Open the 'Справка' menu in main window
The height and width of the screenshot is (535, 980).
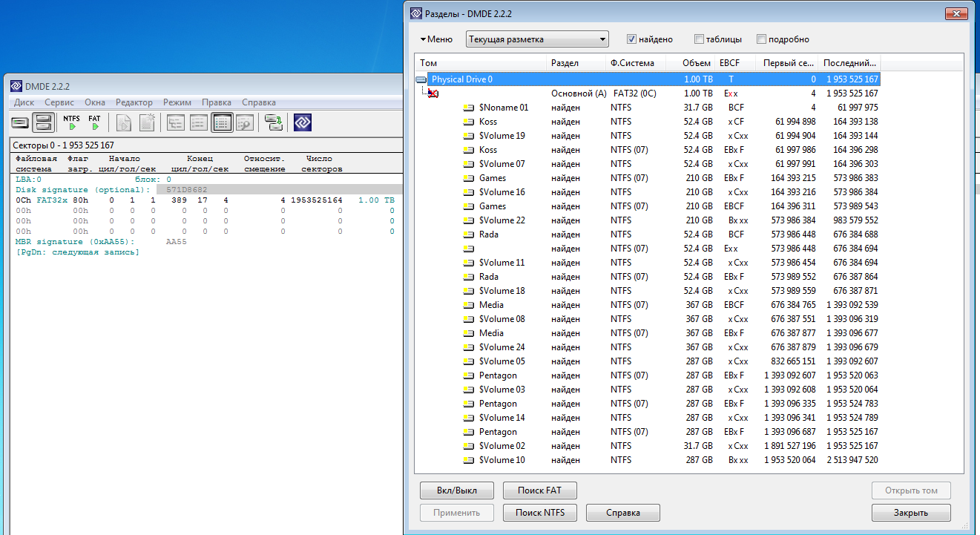point(259,102)
